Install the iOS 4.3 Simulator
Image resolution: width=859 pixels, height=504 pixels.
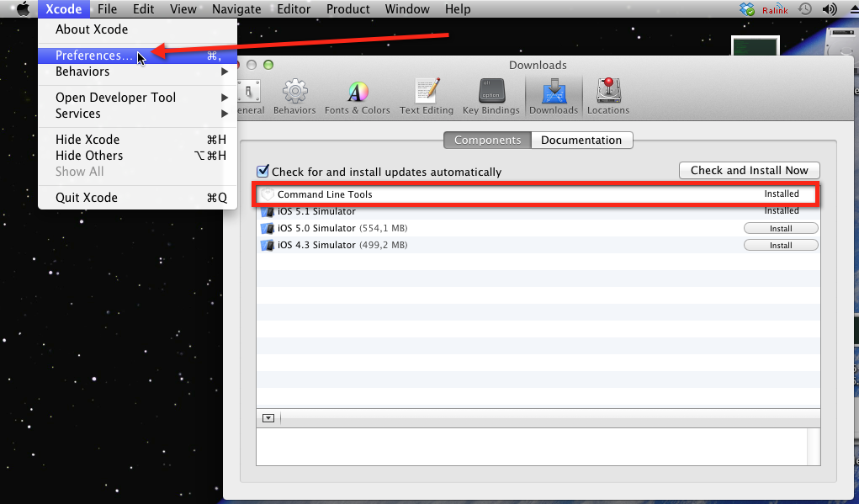[x=781, y=246]
